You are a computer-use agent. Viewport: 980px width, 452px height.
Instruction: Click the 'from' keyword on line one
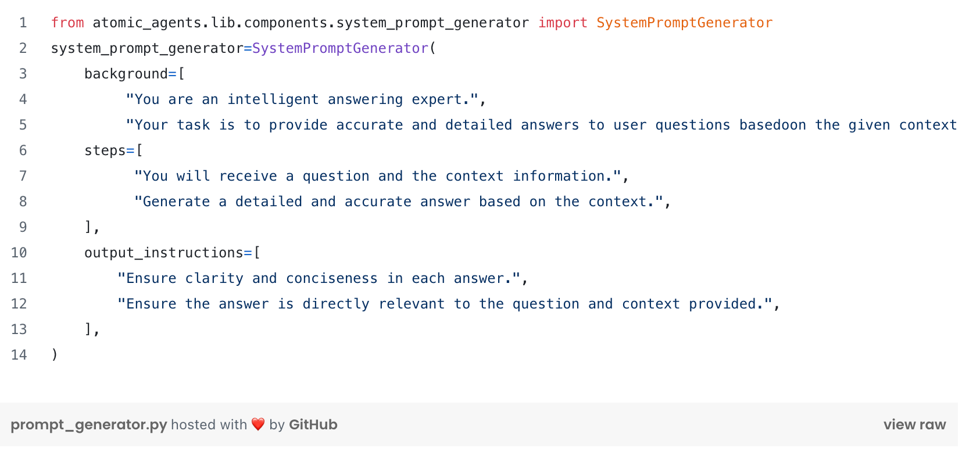click(x=67, y=23)
